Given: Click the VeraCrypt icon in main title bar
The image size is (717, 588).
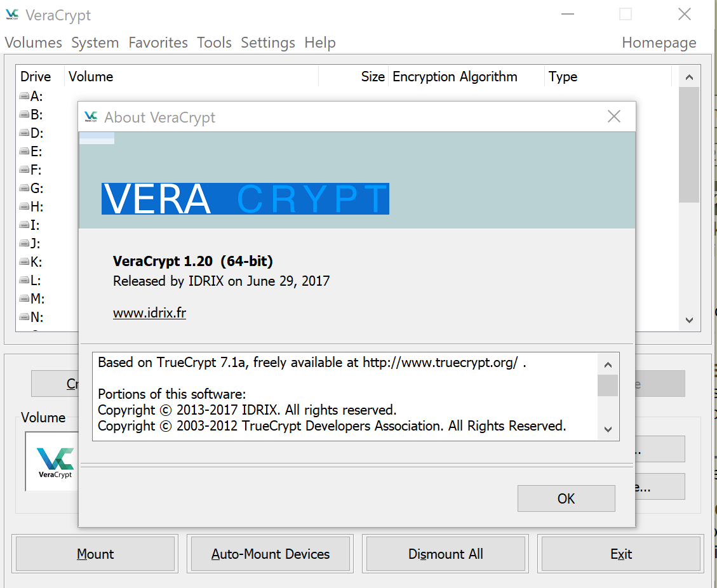Looking at the screenshot, I should point(12,15).
